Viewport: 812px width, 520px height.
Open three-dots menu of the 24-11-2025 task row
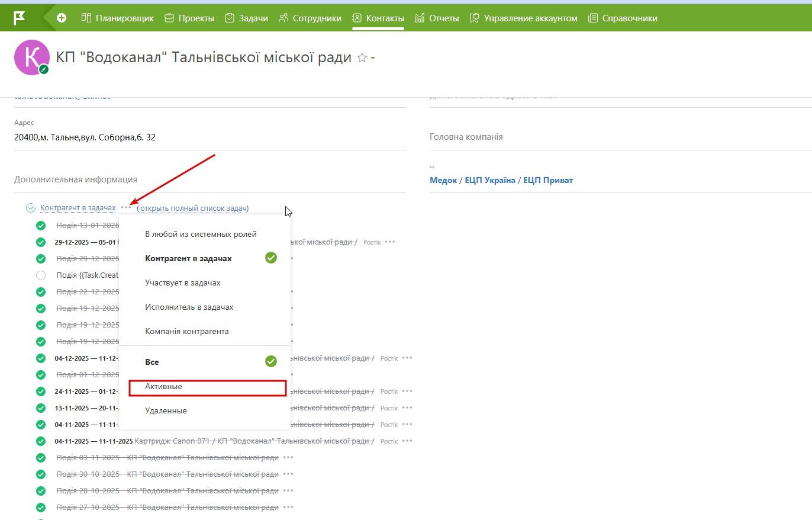click(x=407, y=391)
